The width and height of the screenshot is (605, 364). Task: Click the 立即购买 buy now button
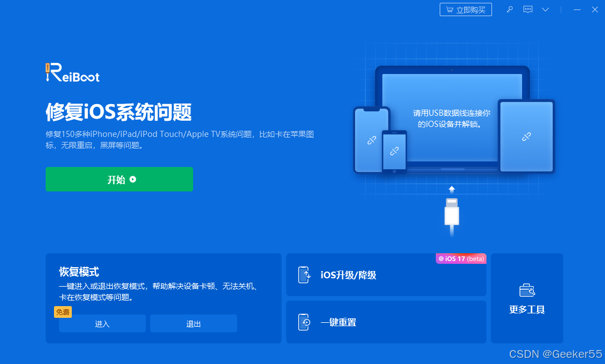(x=466, y=9)
